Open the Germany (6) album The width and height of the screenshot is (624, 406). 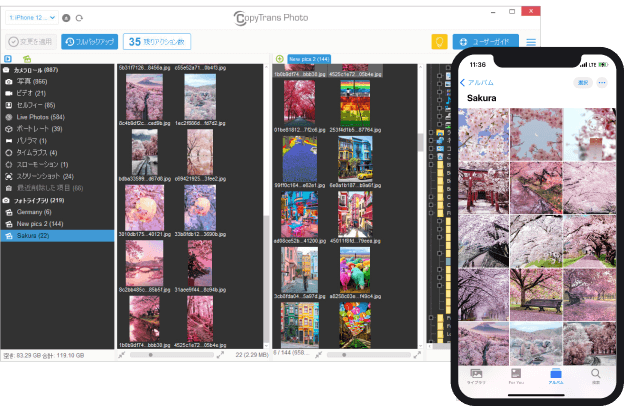57,212
